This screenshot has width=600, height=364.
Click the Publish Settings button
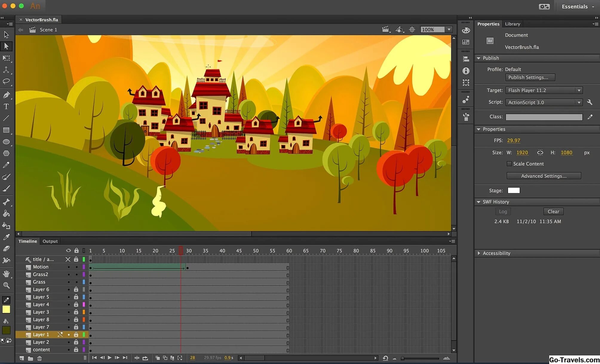coord(530,77)
